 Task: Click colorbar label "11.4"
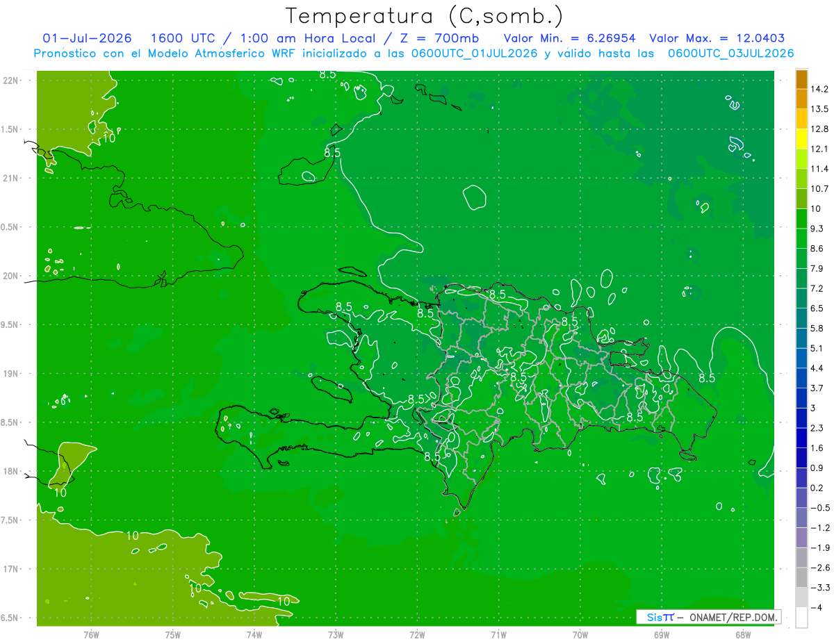819,169
